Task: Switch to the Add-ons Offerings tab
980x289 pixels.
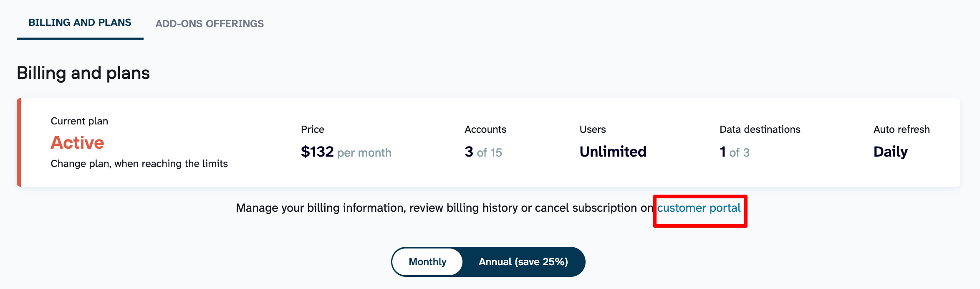Action: pos(210,24)
